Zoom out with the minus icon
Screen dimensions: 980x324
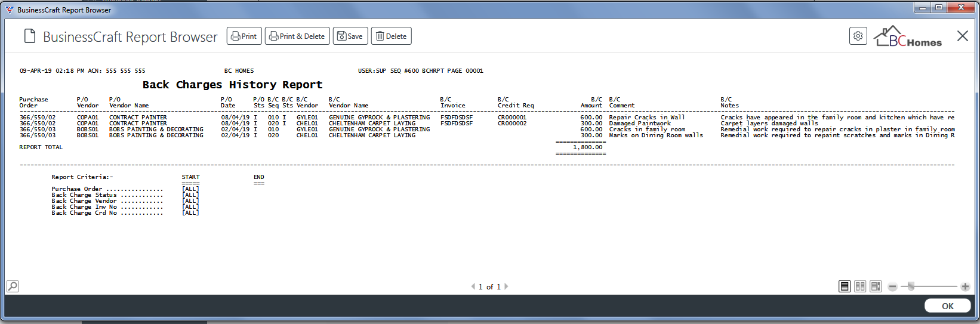(892, 287)
